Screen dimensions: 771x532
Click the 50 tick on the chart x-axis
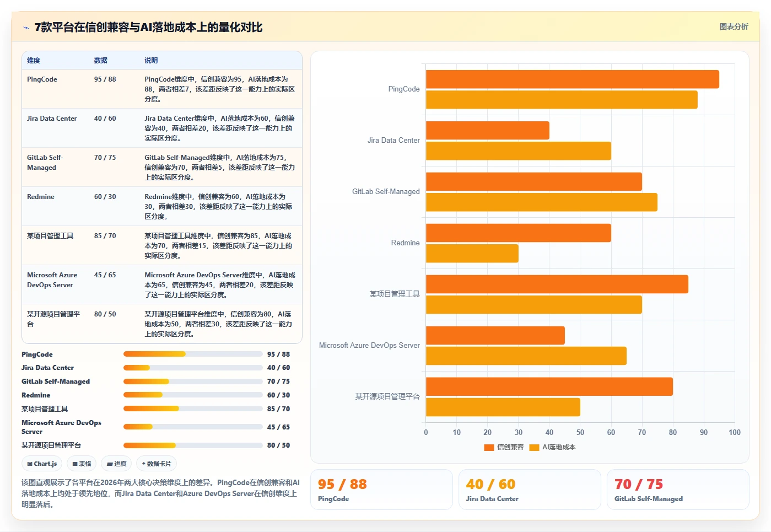(x=580, y=433)
